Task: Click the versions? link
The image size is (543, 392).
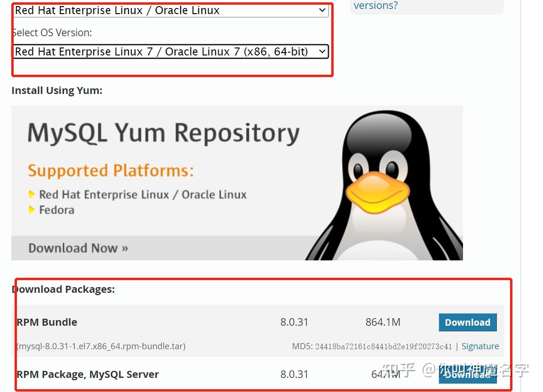Action: point(375,6)
